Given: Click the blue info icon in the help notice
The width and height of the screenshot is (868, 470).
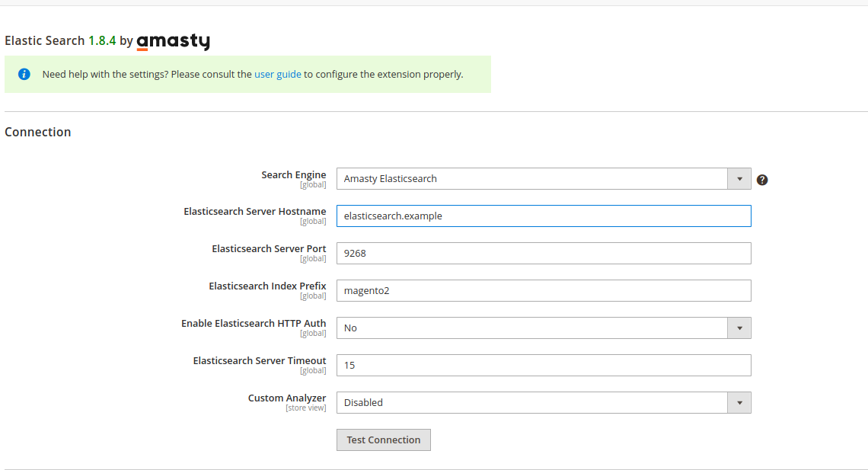Looking at the screenshot, I should click(24, 74).
